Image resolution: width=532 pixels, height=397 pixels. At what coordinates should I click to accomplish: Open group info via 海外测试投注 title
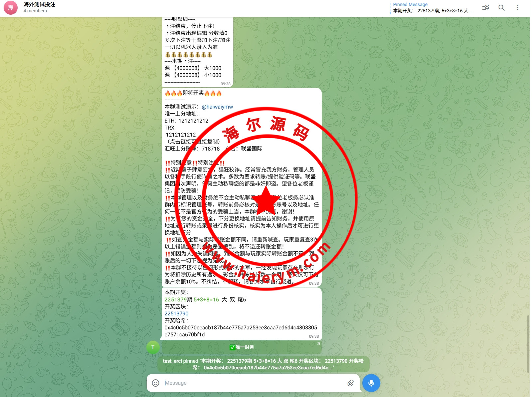click(x=40, y=5)
